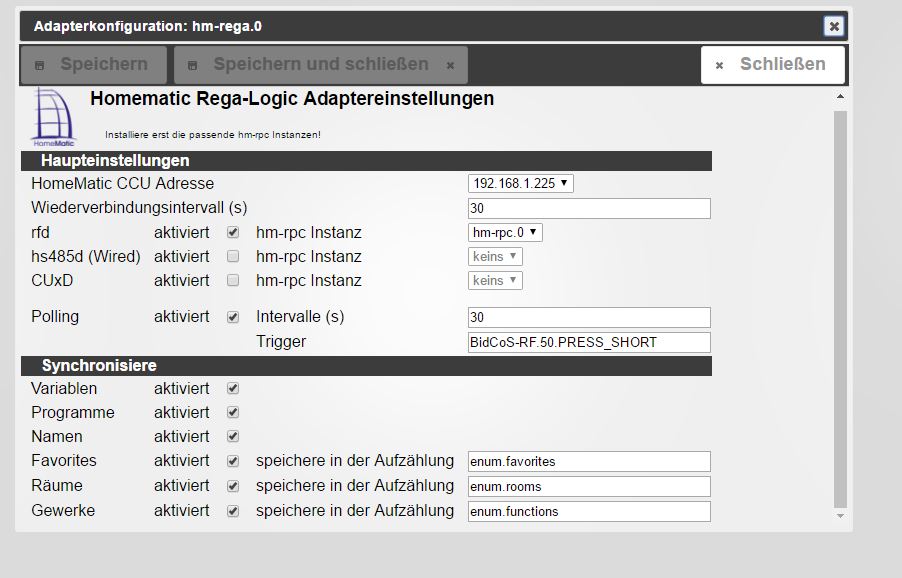The height and width of the screenshot is (578, 902).
Task: Click scrollbar up arrow
Action: coord(840,98)
